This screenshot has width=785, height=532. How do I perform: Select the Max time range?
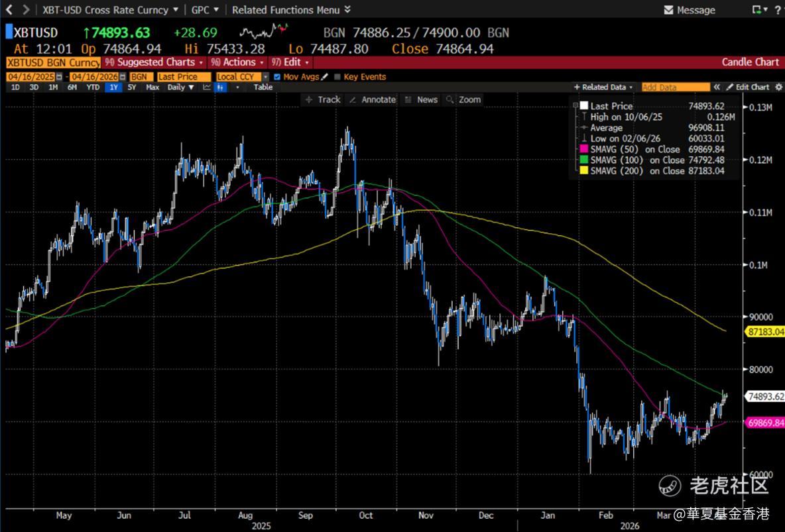tap(152, 87)
